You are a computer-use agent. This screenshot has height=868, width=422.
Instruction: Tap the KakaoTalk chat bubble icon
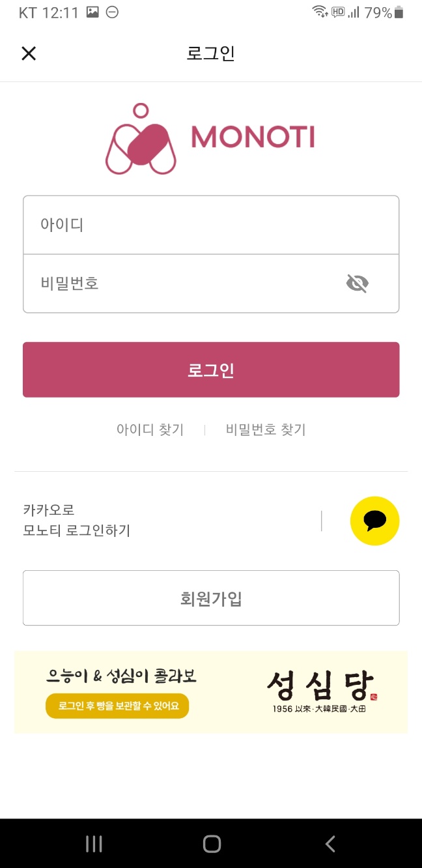pyautogui.click(x=375, y=521)
